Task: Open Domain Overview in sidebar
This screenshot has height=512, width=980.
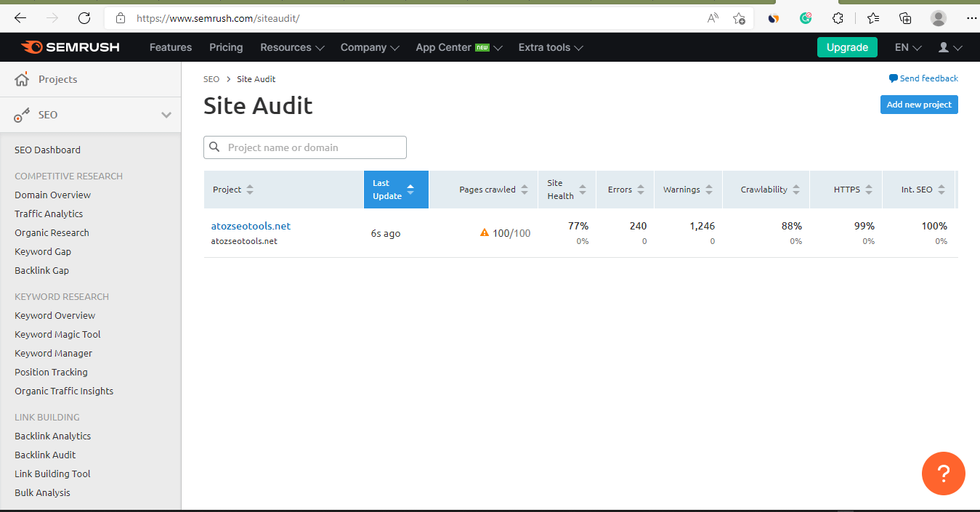Action: coord(52,195)
